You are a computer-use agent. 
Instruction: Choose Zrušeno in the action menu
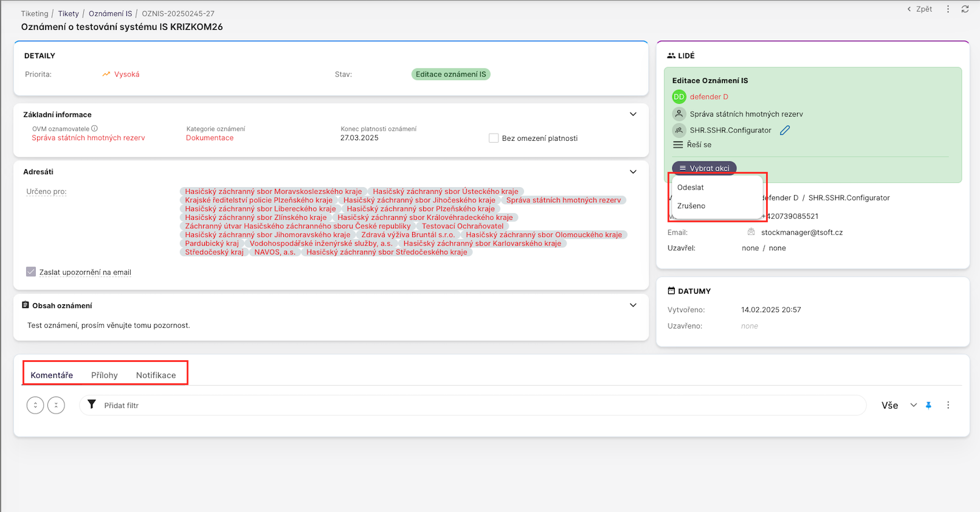point(691,206)
